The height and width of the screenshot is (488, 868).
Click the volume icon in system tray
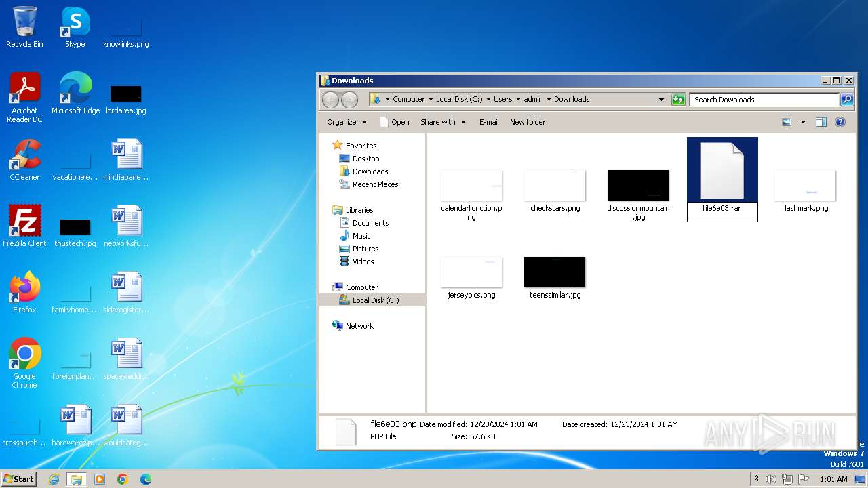click(x=771, y=479)
